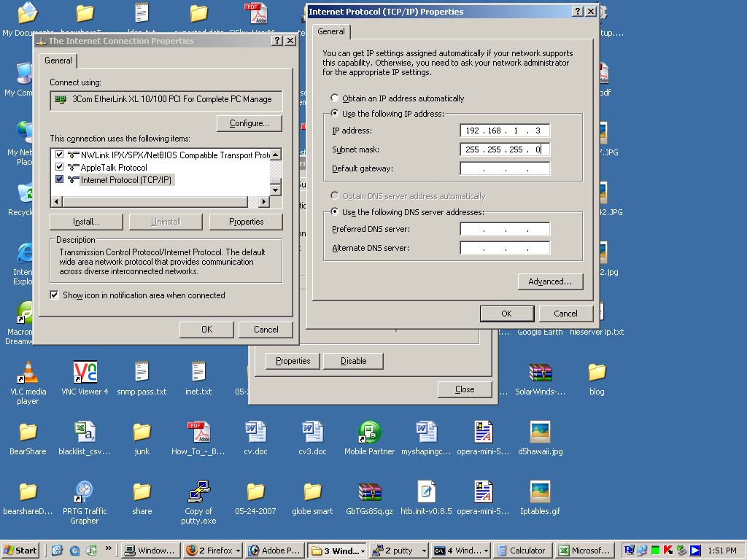Open VNC Viewer 4
This screenshot has height=560, width=747.
point(85,373)
